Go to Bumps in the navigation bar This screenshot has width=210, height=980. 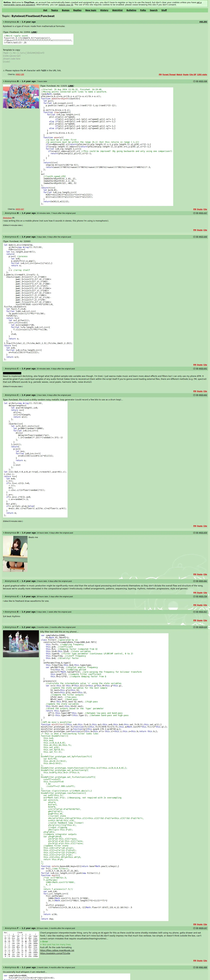(x=66, y=10)
